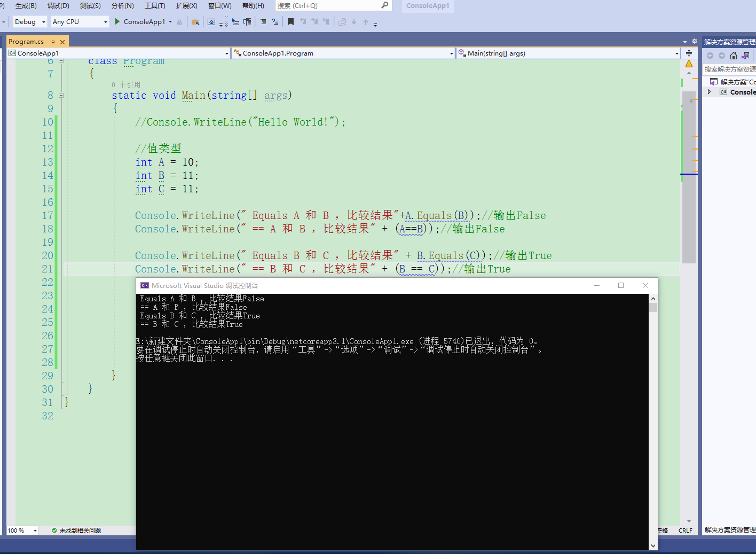Click the Solution Explorer search field
Image resolution: width=756 pixels, height=554 pixels.
(729, 69)
